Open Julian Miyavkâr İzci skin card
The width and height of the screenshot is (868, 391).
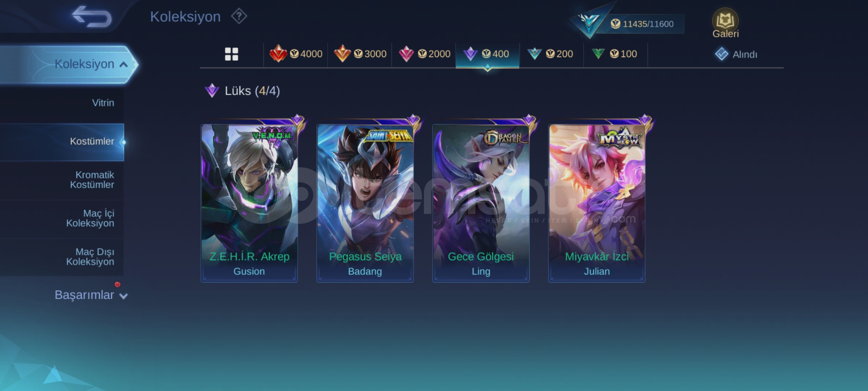click(597, 203)
